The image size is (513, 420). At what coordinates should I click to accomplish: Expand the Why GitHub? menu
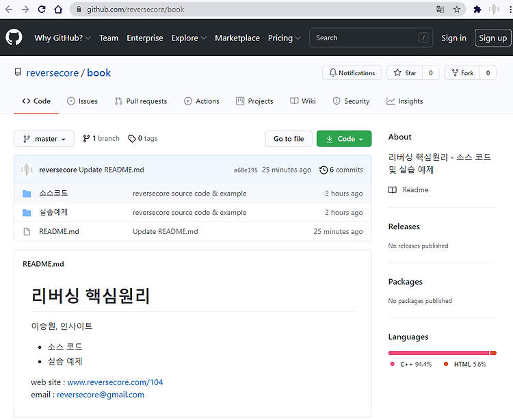[x=62, y=38]
